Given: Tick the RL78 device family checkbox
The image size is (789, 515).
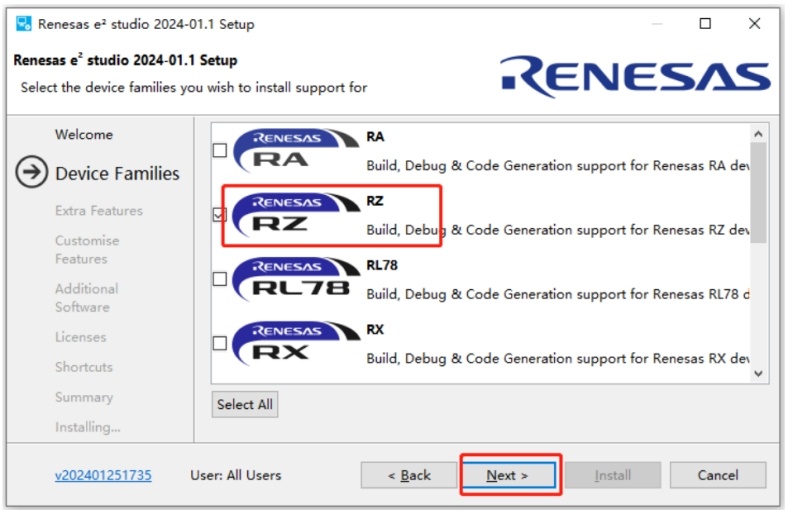Looking at the screenshot, I should click(x=220, y=279).
